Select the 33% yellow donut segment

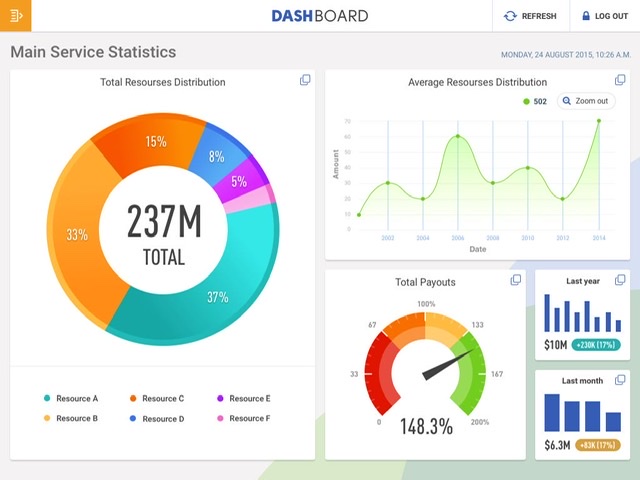[x=76, y=235]
